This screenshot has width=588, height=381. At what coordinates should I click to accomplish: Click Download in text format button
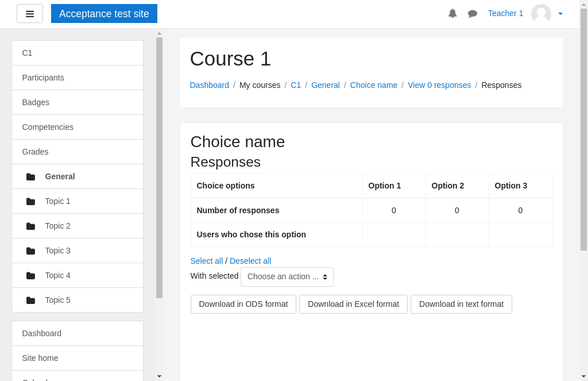(461, 304)
